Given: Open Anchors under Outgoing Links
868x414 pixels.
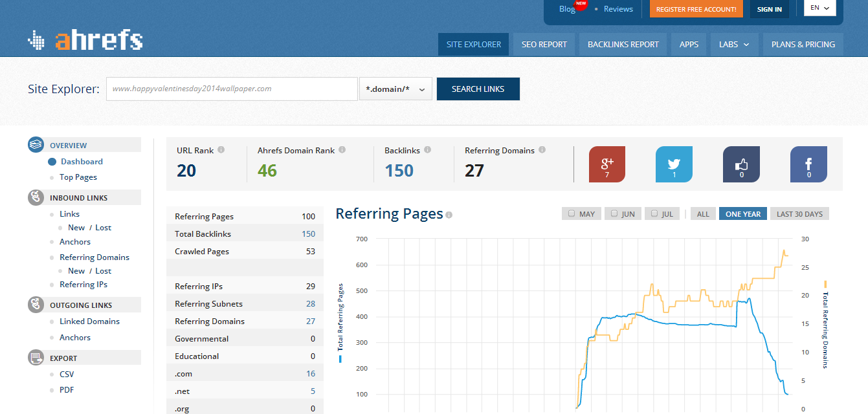Looking at the screenshot, I should pos(75,338).
